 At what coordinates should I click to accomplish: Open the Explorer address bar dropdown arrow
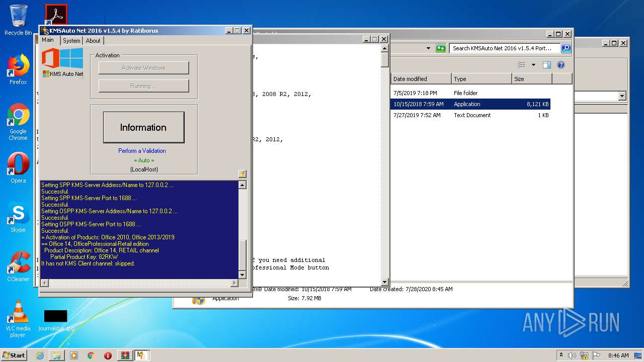point(428,48)
